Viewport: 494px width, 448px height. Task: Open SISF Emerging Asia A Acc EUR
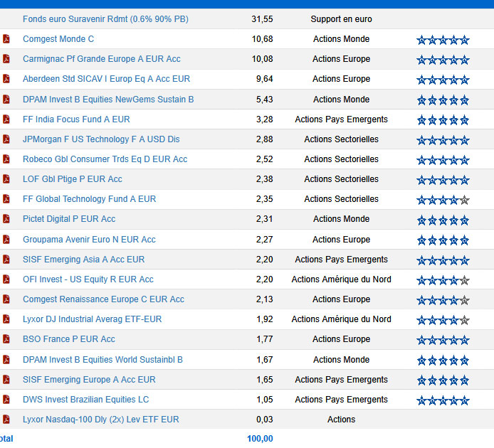coord(83,259)
